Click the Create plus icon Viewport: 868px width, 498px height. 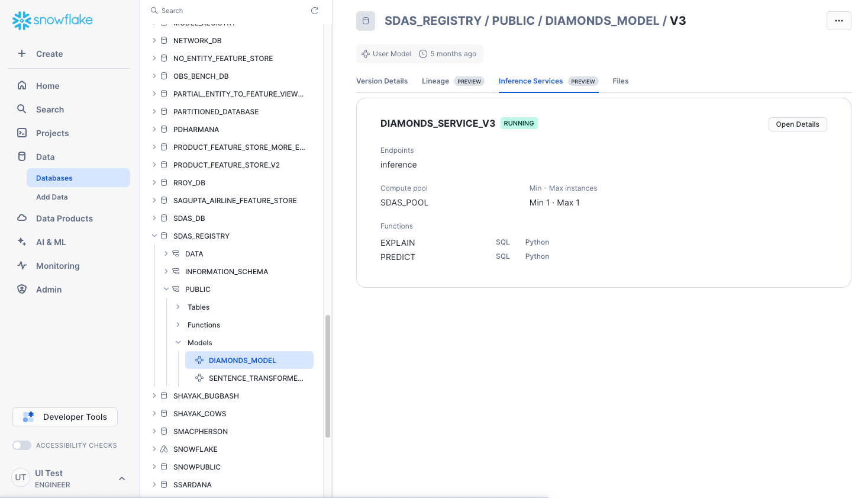[22, 53]
